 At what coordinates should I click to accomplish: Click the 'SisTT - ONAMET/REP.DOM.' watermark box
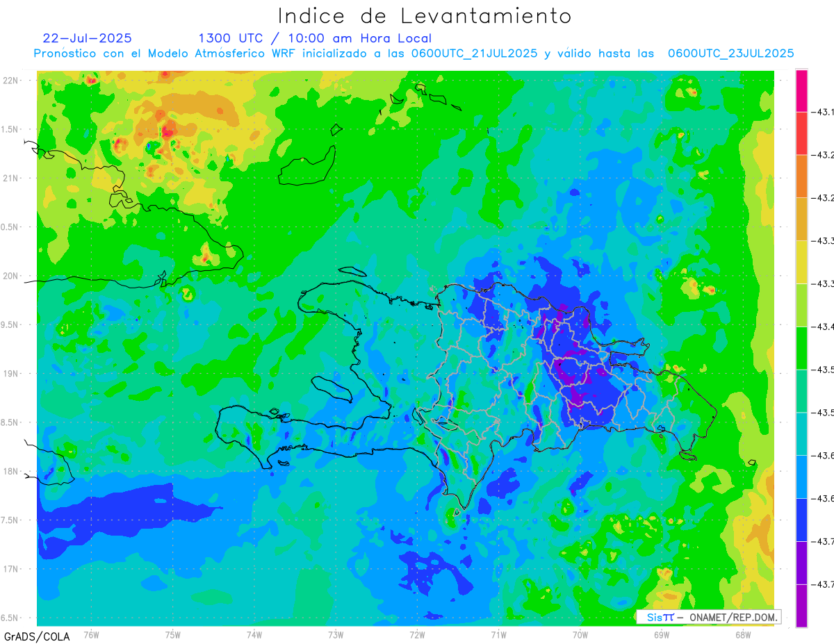(709, 617)
